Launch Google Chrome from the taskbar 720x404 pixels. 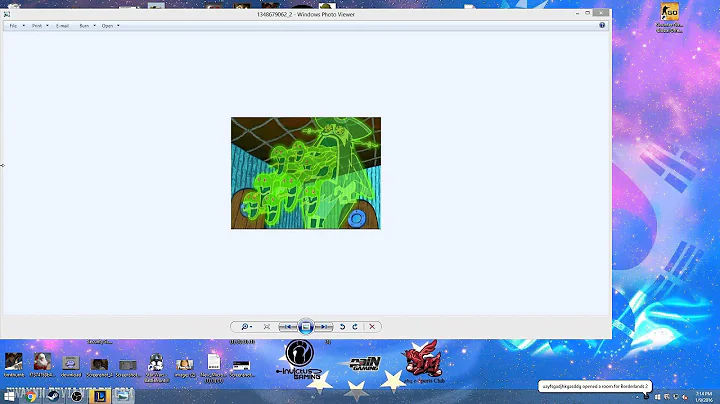pos(31,396)
